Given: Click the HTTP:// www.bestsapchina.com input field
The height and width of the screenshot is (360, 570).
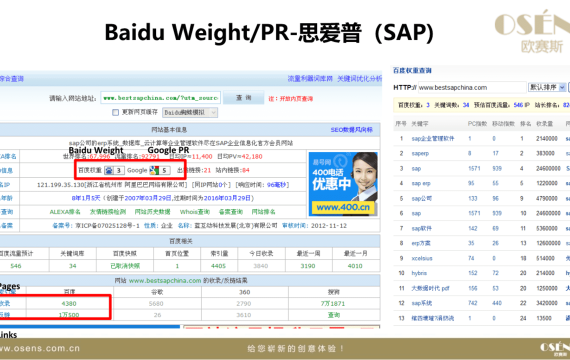Looking at the screenshot, I should 472,87.
